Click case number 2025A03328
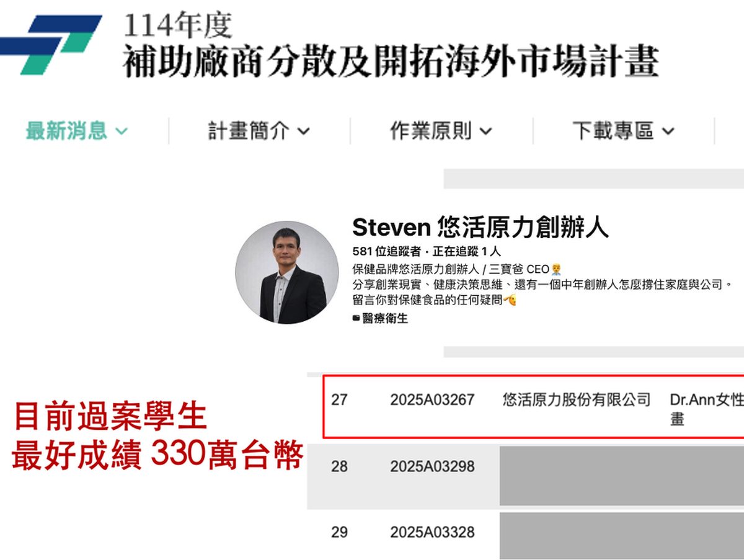744x560 pixels. tap(432, 532)
